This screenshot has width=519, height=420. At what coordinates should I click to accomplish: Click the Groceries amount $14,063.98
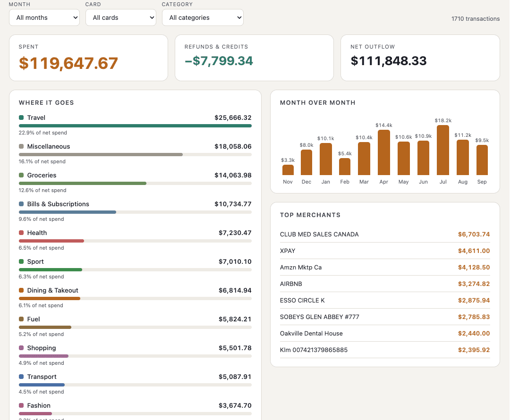[233, 175]
